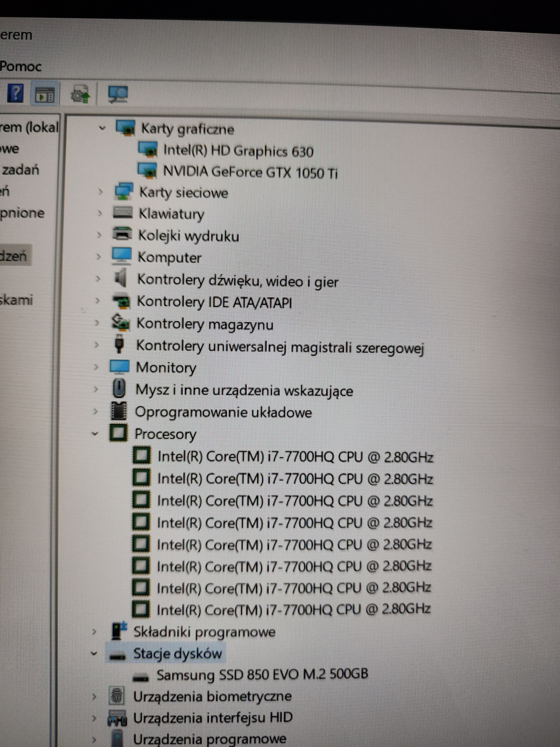The height and width of the screenshot is (747, 560).
Task: Select the last i7-7700HQ processor entry
Action: pos(293,609)
